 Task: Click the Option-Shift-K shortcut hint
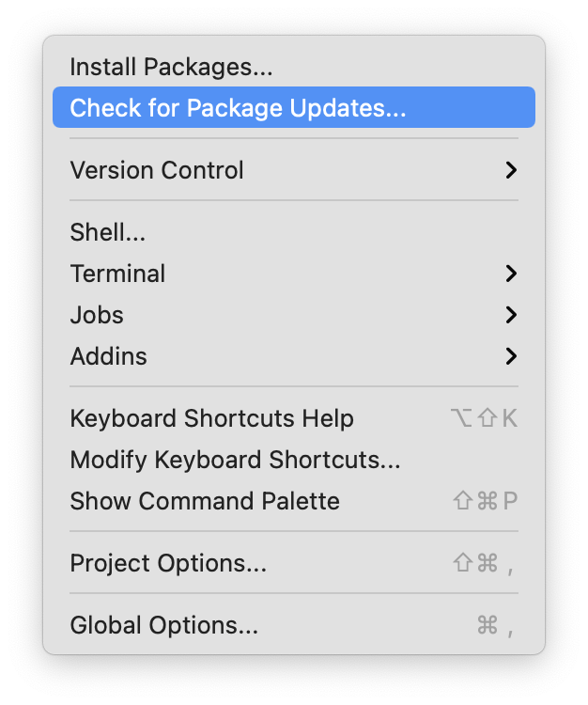[x=484, y=418]
